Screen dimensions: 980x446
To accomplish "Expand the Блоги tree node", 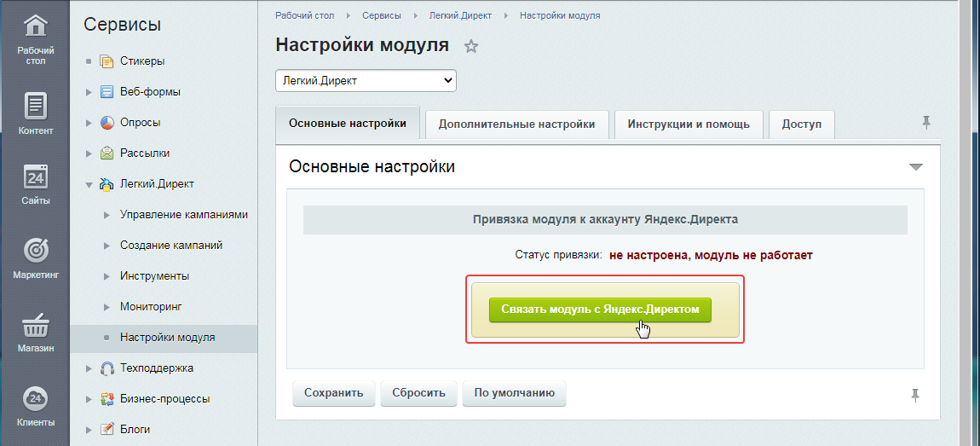I will tap(89, 430).
